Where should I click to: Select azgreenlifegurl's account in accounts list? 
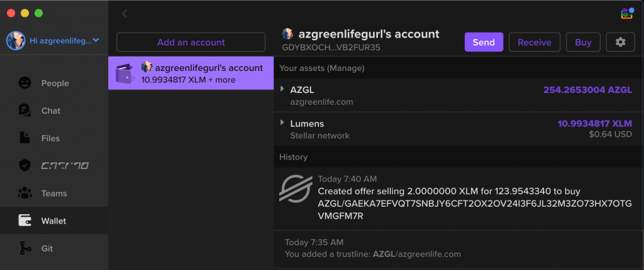pyautogui.click(x=191, y=73)
